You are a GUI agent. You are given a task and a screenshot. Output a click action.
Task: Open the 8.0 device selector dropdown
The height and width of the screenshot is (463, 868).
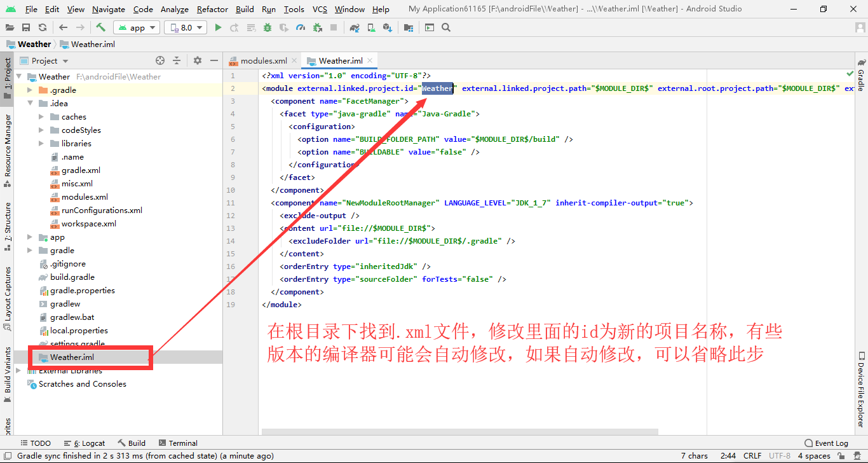pyautogui.click(x=186, y=27)
